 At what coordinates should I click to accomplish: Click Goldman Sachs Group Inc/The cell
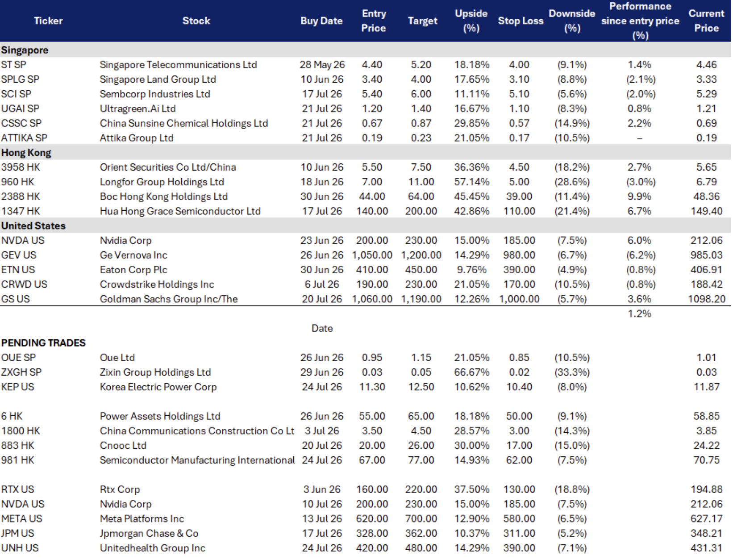(x=169, y=299)
